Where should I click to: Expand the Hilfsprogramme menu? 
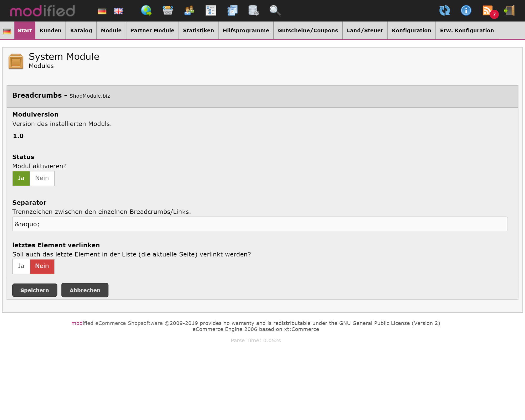click(x=246, y=30)
